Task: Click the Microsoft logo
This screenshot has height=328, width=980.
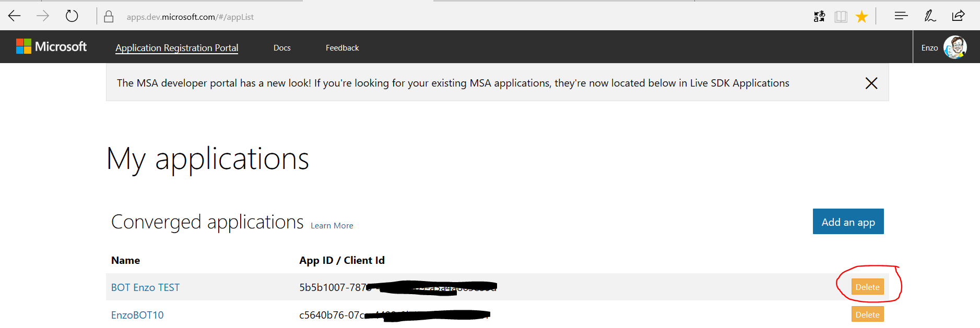Action: coord(52,47)
